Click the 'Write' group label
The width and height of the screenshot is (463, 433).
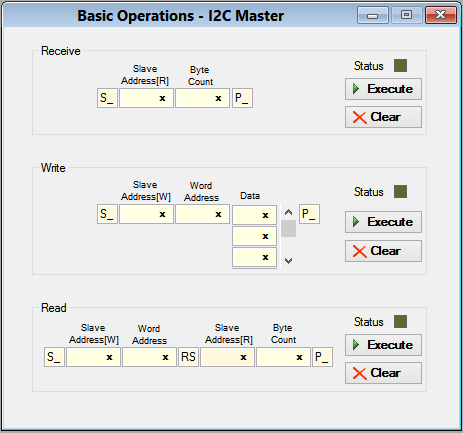pos(53,168)
